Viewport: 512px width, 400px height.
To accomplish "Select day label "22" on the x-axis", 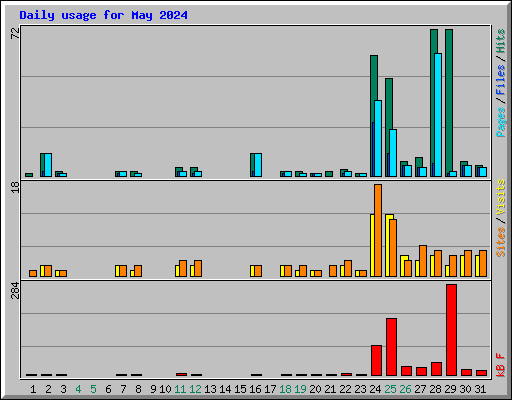I will 345,389.
